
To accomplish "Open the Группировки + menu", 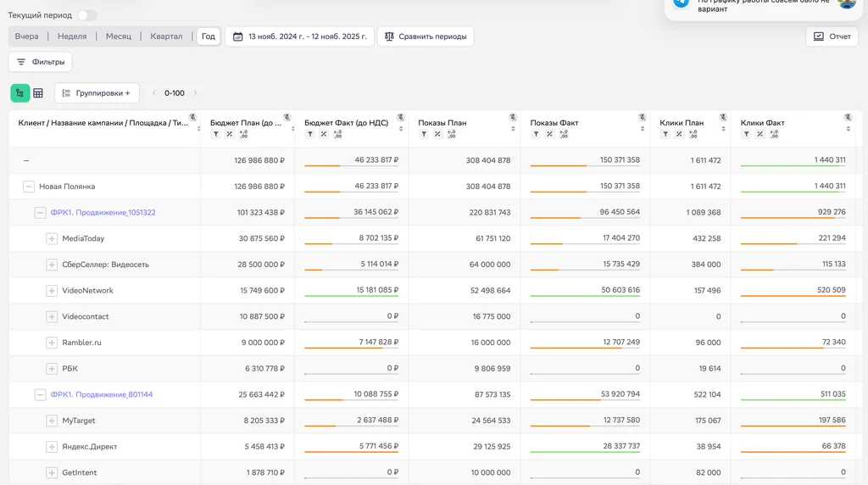I will pos(97,93).
